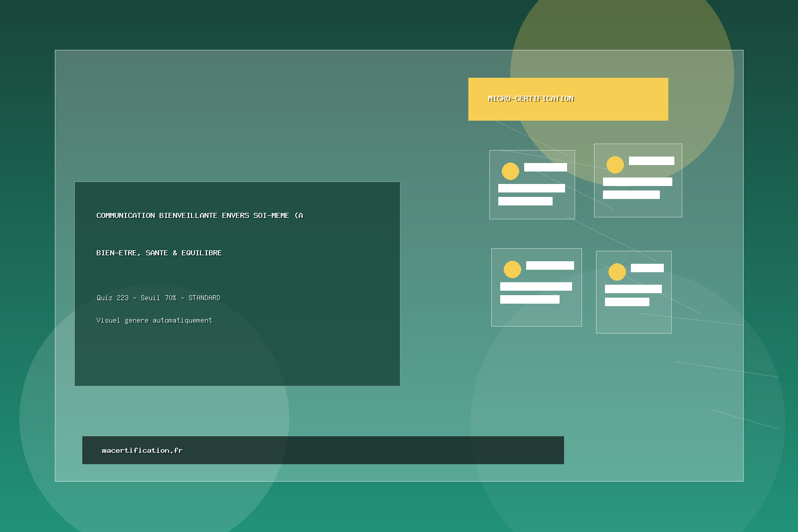
Task: Click the COMMUNICATION BIENVEILLANTE ENVERS SOI-MEME title
Action: [199, 215]
